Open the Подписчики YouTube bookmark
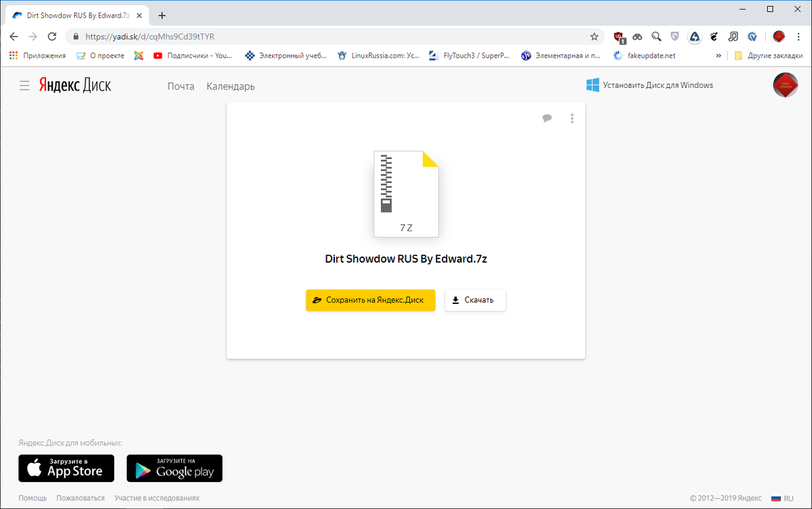 [193, 56]
